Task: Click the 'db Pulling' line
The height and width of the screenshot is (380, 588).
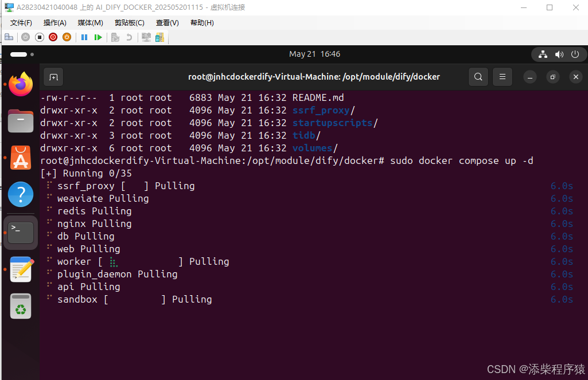Action: 85,237
